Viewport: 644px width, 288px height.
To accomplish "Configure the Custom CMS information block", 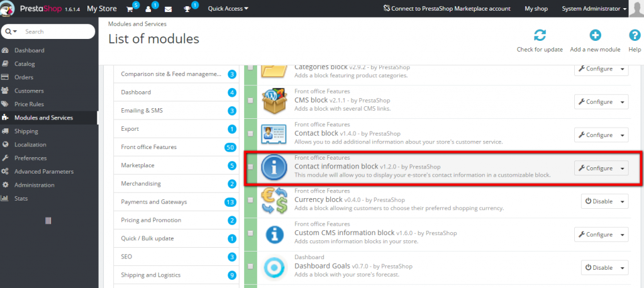I will click(x=596, y=235).
